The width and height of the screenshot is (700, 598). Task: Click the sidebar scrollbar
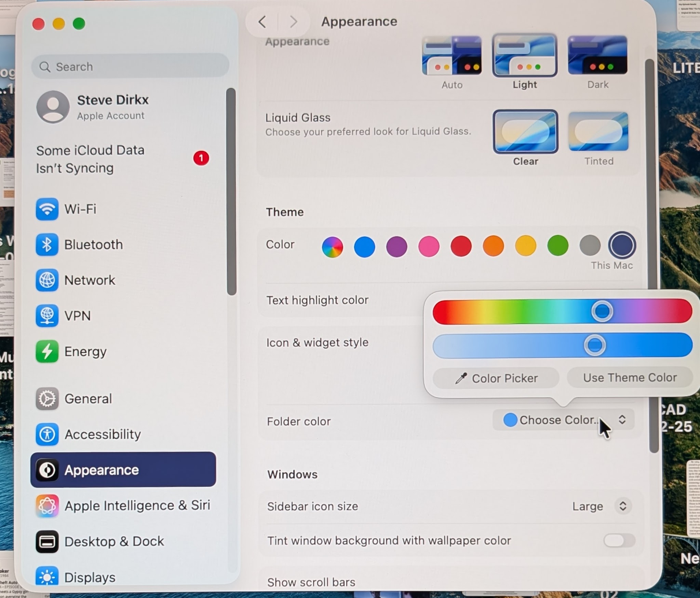coord(231,192)
